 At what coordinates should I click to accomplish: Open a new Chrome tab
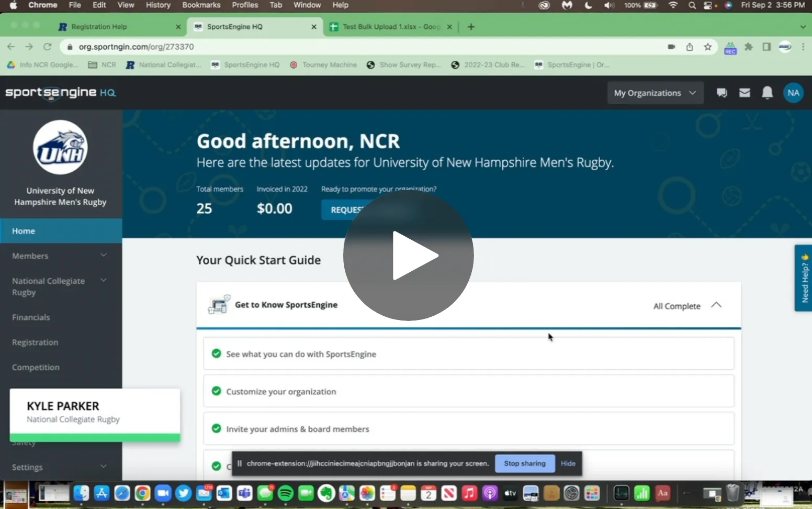pos(471,27)
